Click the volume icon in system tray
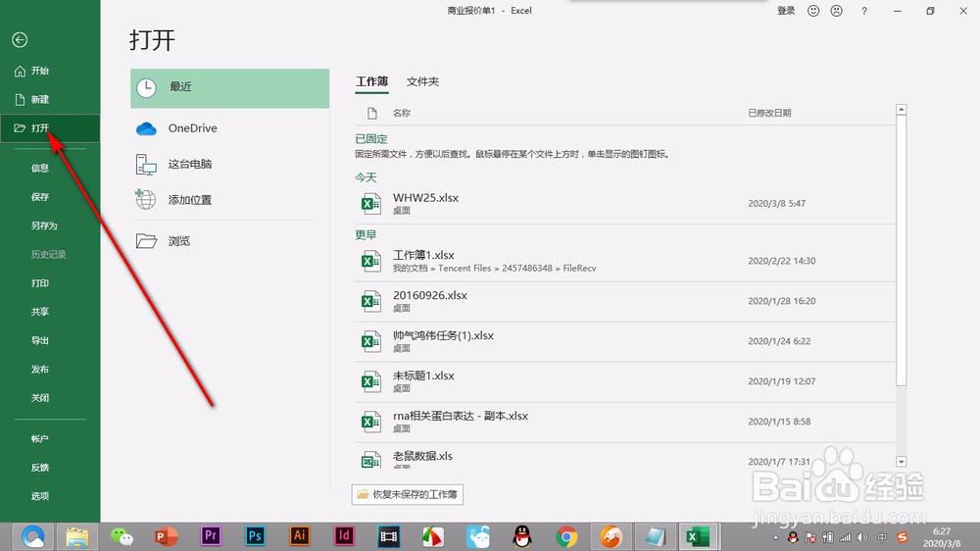The height and width of the screenshot is (551, 980). 863,537
